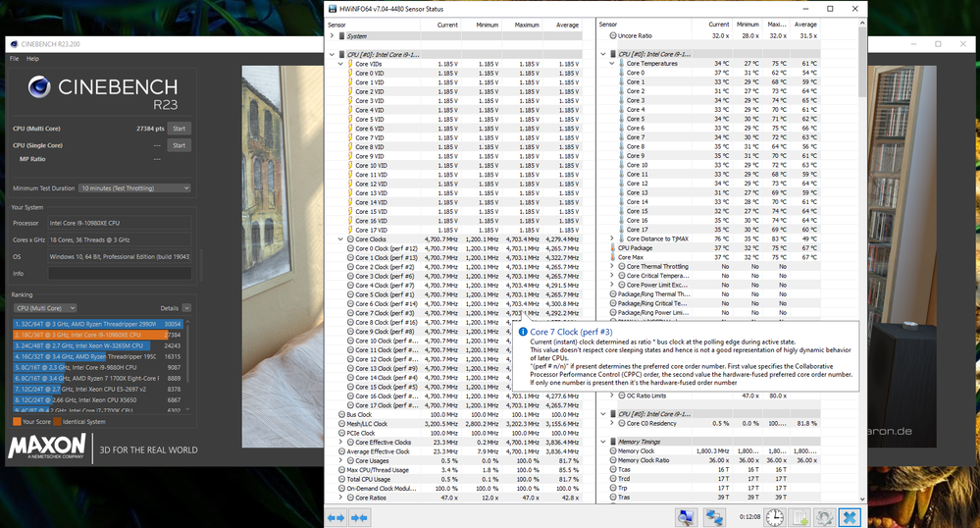980x528 pixels.
Task: Click the CPU Package thermometer icon
Action: 613,247
